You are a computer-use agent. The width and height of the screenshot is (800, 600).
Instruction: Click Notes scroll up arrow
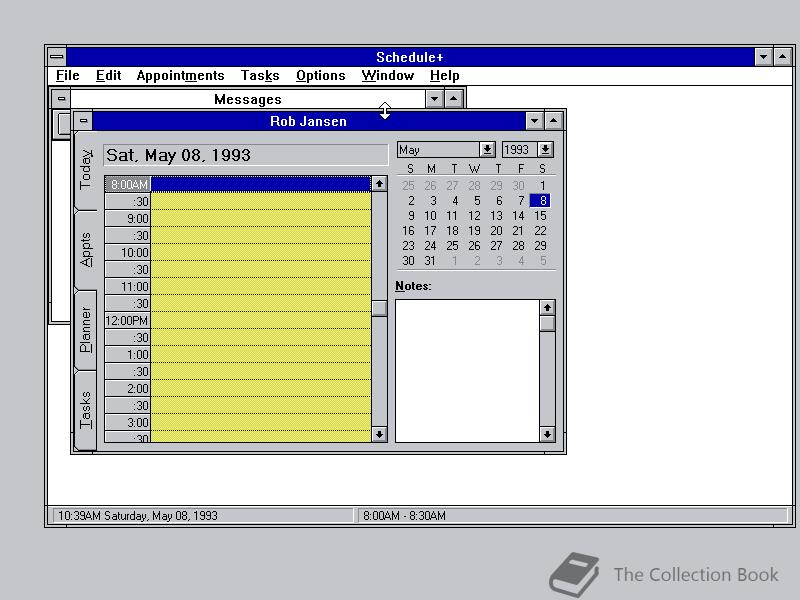coord(547,307)
